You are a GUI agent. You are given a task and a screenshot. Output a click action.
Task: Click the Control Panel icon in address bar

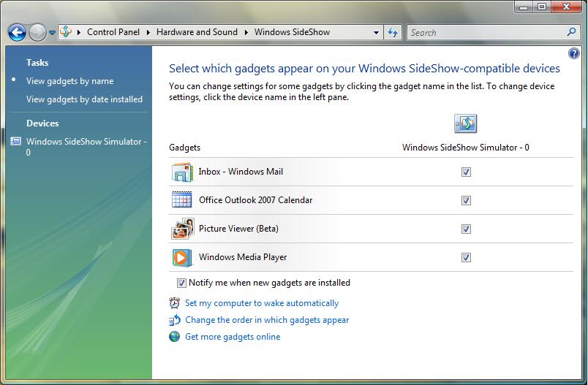tap(66, 32)
